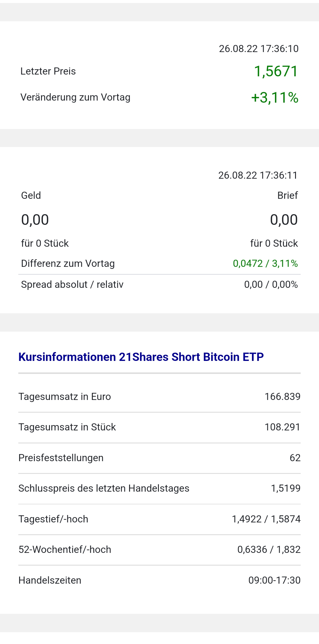Viewport: 319px width, 644px height.
Task: Tap the green +3,11% change figure
Action: (x=275, y=98)
